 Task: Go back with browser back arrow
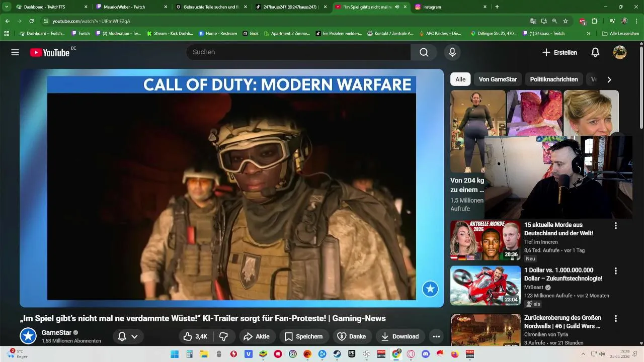(x=7, y=21)
